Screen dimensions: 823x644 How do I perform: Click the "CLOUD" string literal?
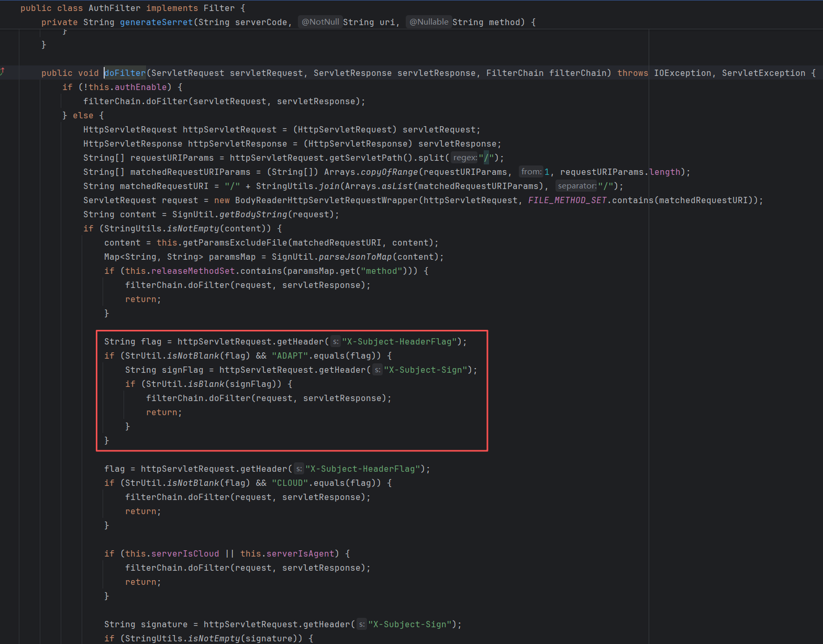click(290, 483)
